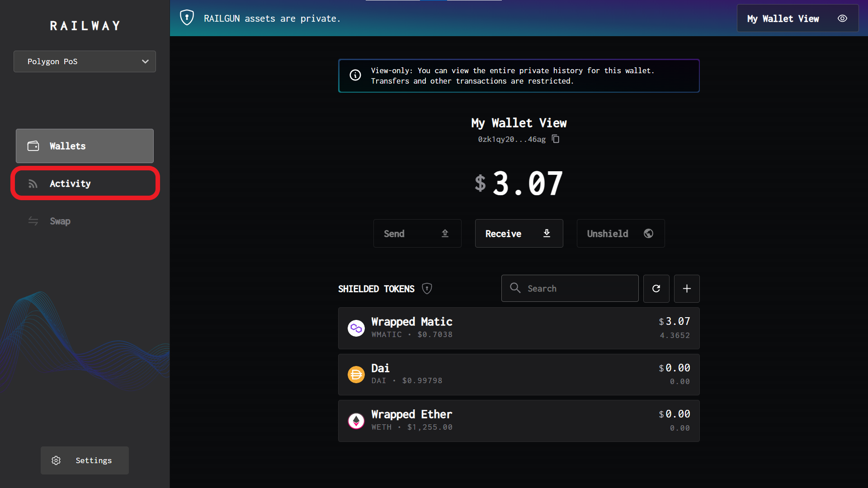
Task: Click the WETH token logo
Action: tap(356, 421)
